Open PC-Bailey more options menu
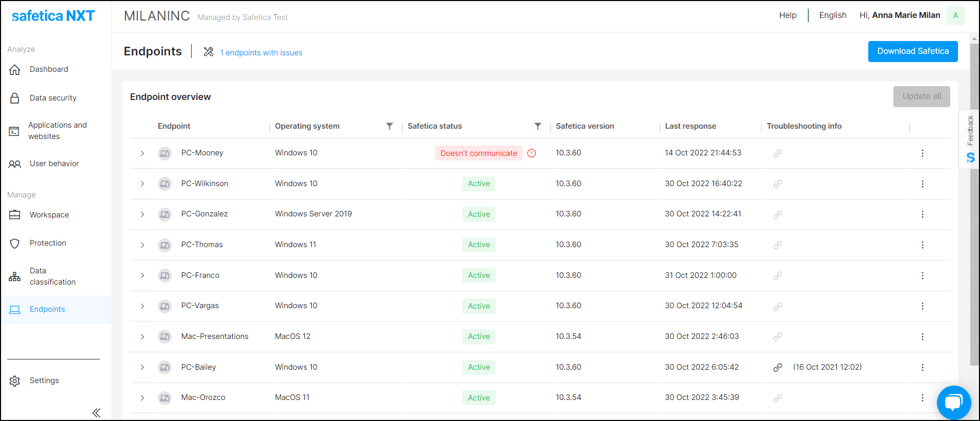 922,367
